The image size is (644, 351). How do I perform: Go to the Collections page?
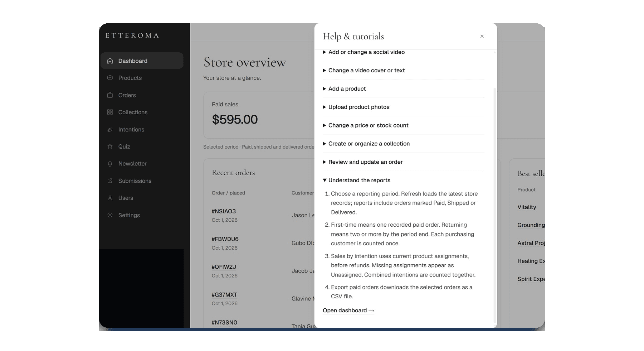click(142, 112)
